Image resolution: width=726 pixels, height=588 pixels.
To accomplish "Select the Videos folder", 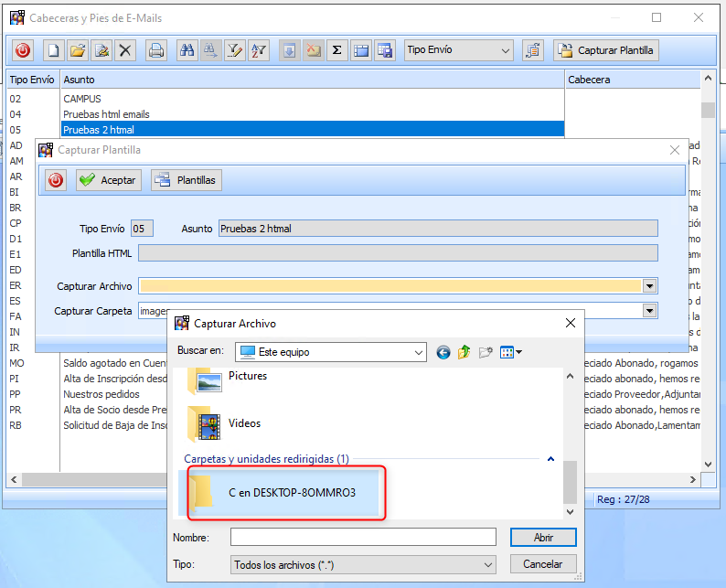I will (243, 423).
